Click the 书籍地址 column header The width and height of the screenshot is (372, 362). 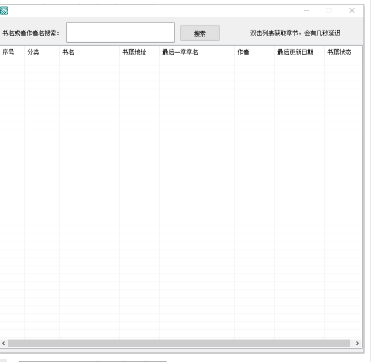(x=139, y=52)
